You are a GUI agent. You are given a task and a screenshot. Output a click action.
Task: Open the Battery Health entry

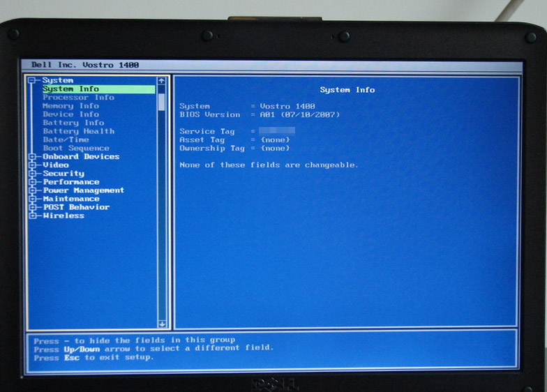[x=78, y=131]
